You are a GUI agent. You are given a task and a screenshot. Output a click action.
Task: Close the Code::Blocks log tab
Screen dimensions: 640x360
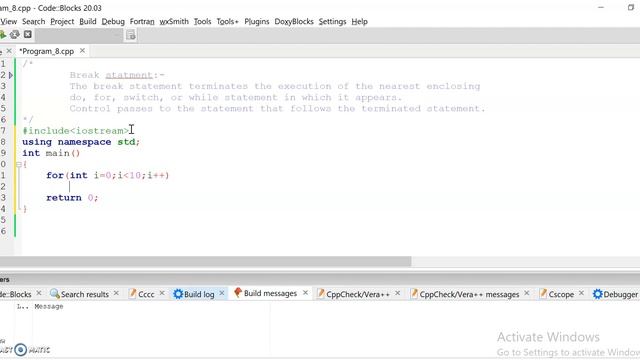tap(39, 293)
